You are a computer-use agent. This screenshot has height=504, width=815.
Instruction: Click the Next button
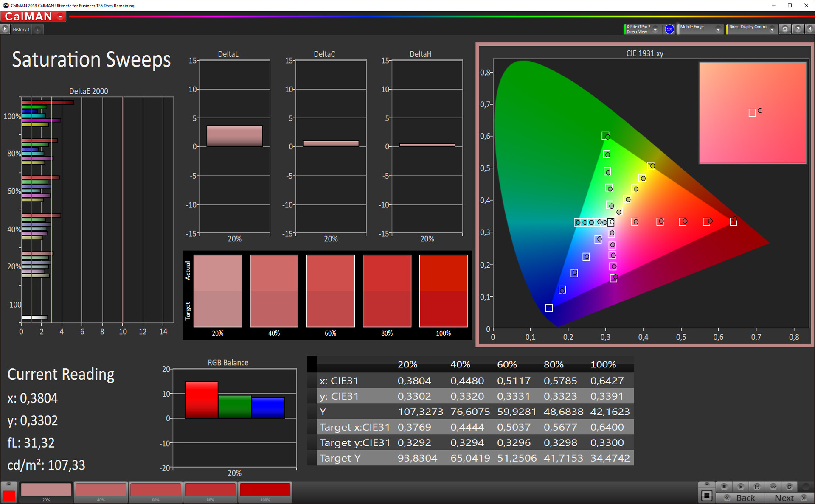(x=789, y=498)
